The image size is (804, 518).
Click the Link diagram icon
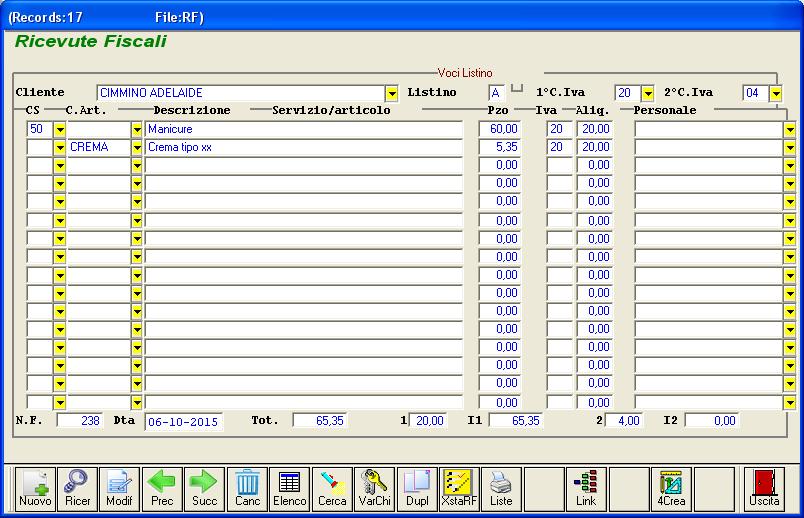coord(586,489)
